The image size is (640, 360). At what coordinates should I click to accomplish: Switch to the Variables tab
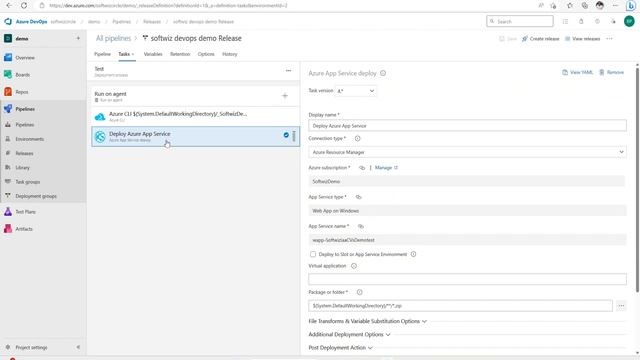click(x=153, y=54)
